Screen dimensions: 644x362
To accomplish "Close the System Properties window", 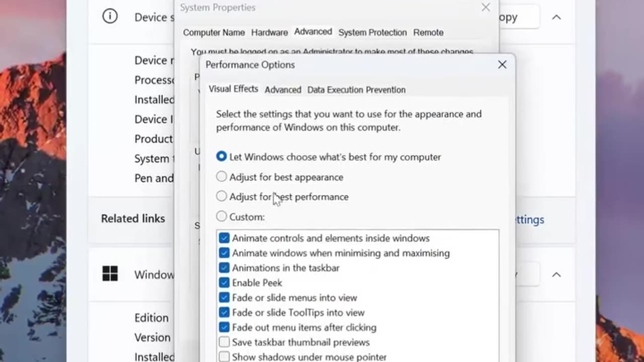I will (486, 8).
